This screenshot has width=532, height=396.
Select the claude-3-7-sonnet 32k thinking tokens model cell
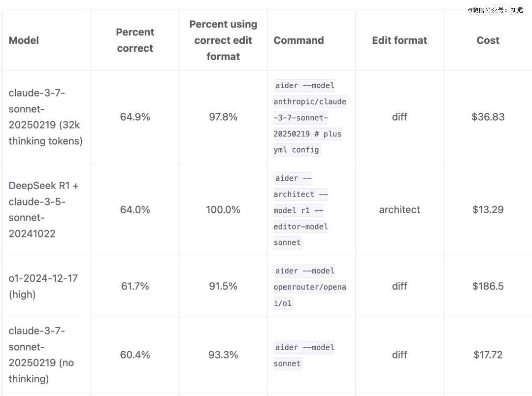point(45,117)
